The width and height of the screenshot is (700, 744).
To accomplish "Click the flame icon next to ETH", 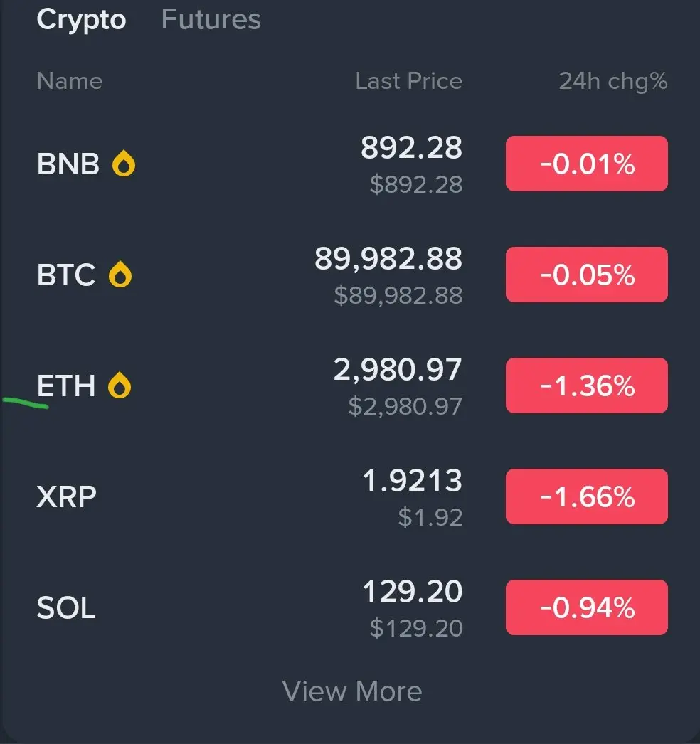I will [x=120, y=386].
